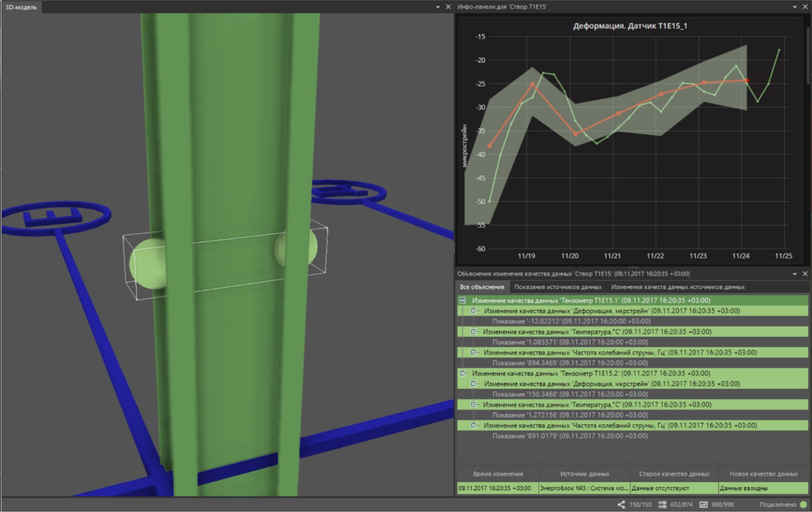
Task: Select the 'Тензометр T1E15.1' row text
Action: [x=591, y=300]
